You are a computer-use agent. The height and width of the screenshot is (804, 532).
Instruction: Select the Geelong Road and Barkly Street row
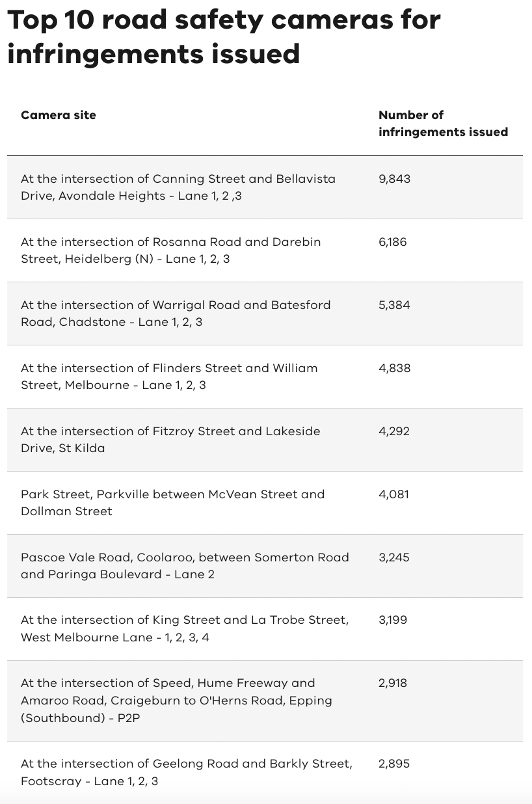187,772
